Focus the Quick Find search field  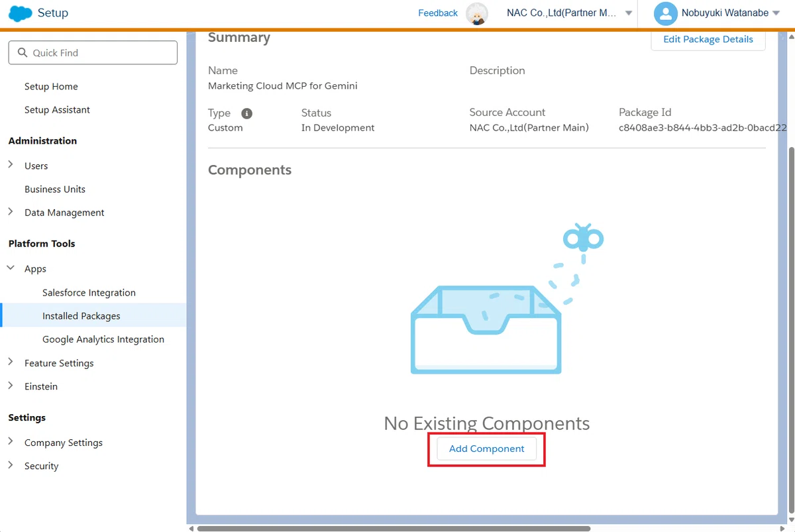[93, 53]
